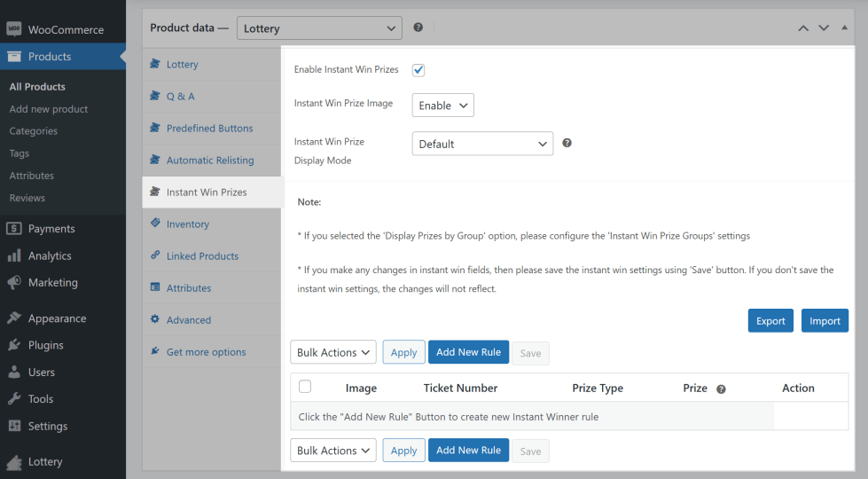Click the top Add New Rule button
Viewport: 868px width, 479px height.
point(468,352)
